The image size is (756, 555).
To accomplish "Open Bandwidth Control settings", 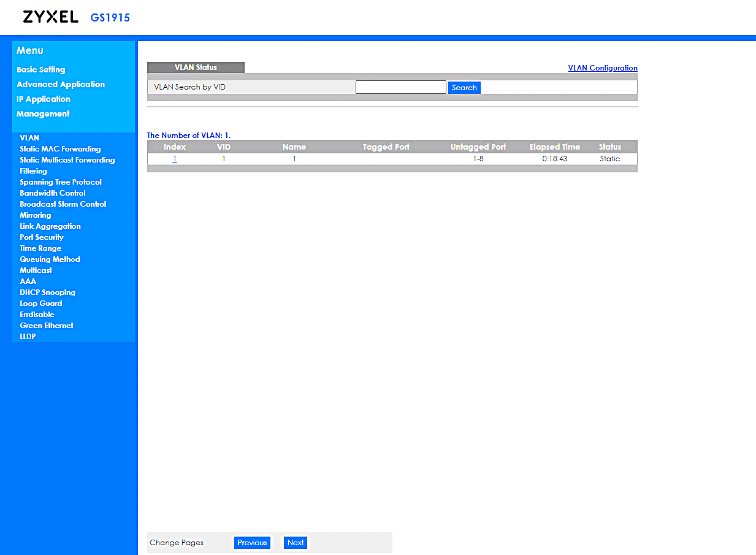I will tap(53, 193).
